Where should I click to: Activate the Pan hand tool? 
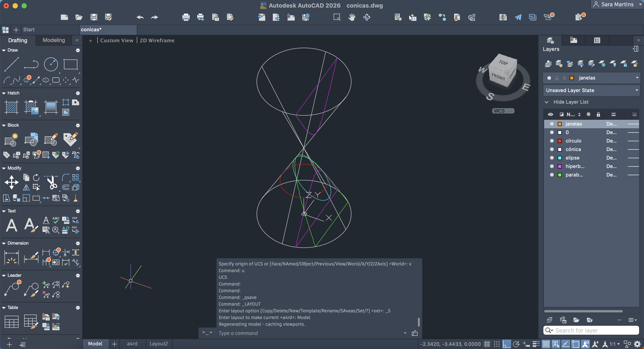pos(352,17)
